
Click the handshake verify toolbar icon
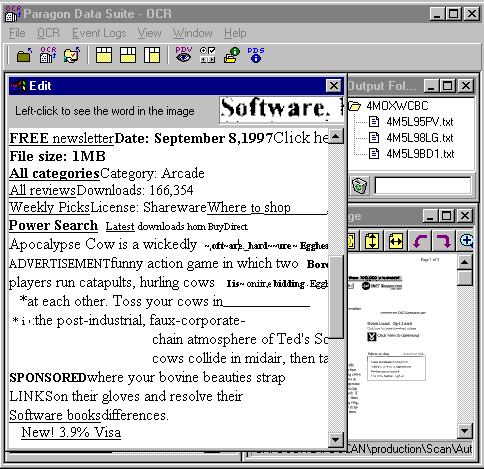click(72, 55)
